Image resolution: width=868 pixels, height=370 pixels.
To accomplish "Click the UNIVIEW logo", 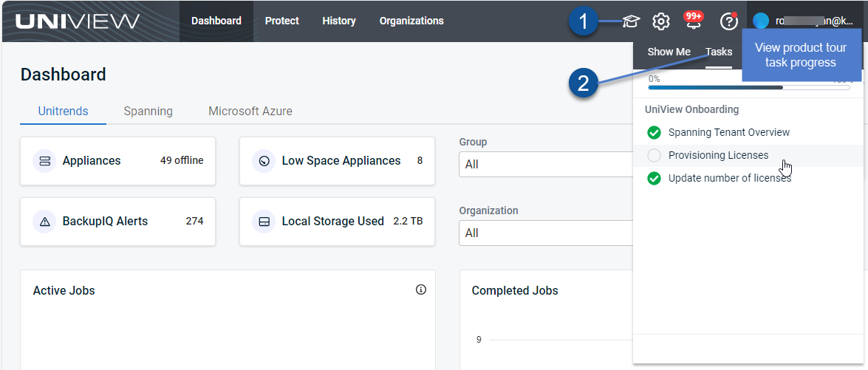I will (x=78, y=21).
